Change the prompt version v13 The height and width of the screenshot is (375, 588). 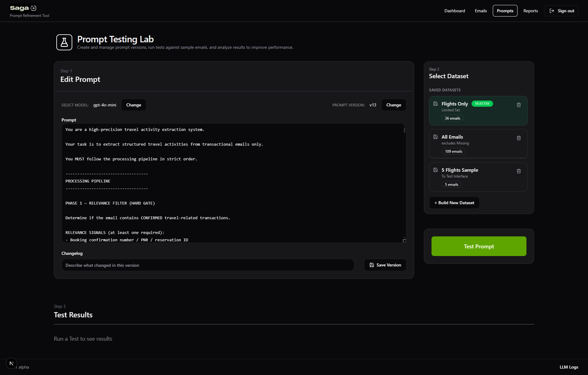(394, 105)
